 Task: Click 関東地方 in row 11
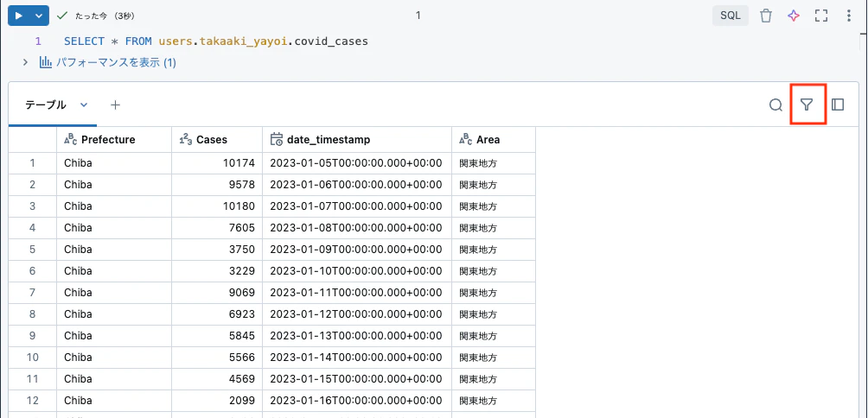478,379
